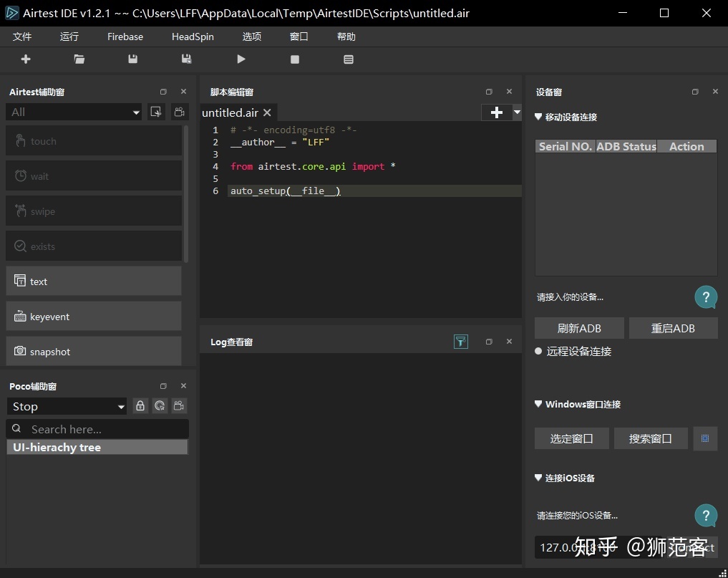The height and width of the screenshot is (578, 728).
Task: Create a new script with the plus toolbar icon
Action: (x=26, y=59)
